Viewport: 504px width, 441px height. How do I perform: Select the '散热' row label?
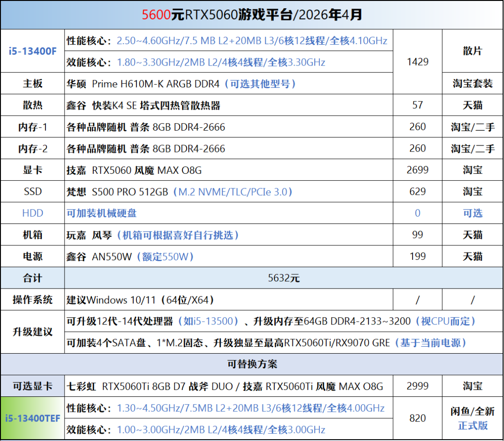(x=32, y=105)
